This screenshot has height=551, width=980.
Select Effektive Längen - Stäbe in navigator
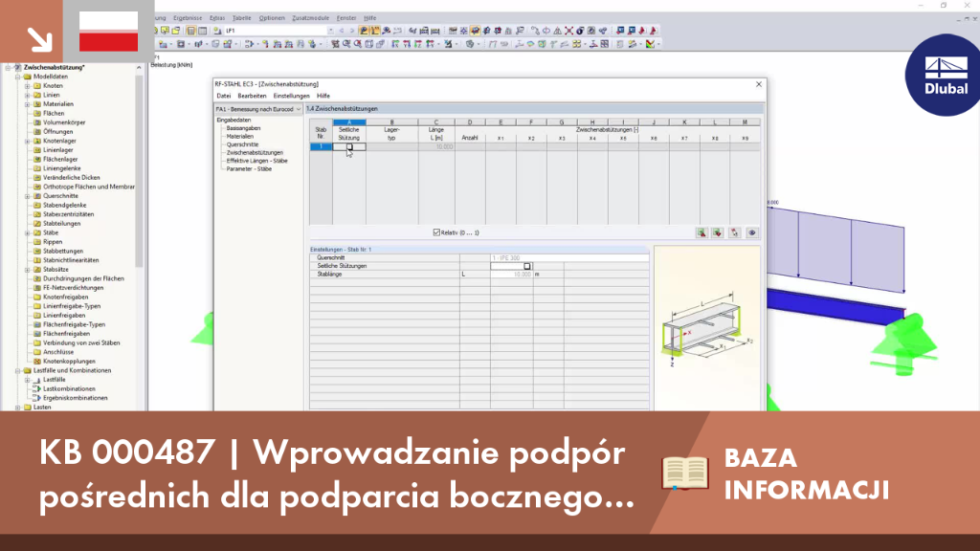tap(256, 161)
